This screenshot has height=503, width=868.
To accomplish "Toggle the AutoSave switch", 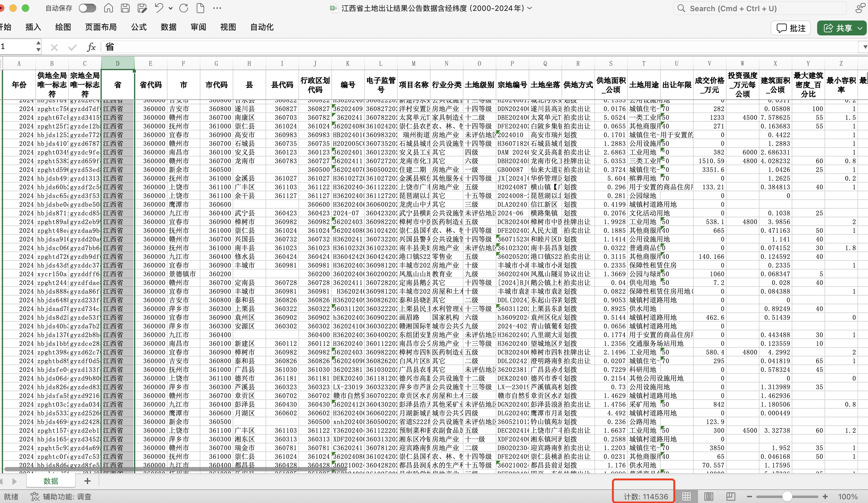I will 87,8.
